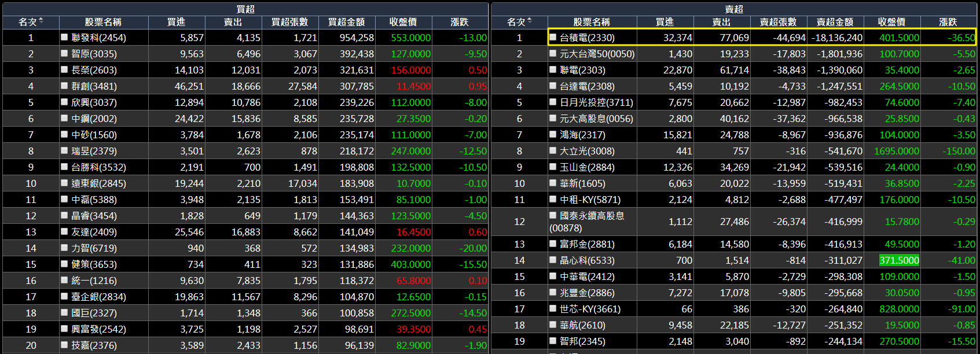Open stock 統一(1216)
The height and width of the screenshot is (354, 980).
click(94, 281)
